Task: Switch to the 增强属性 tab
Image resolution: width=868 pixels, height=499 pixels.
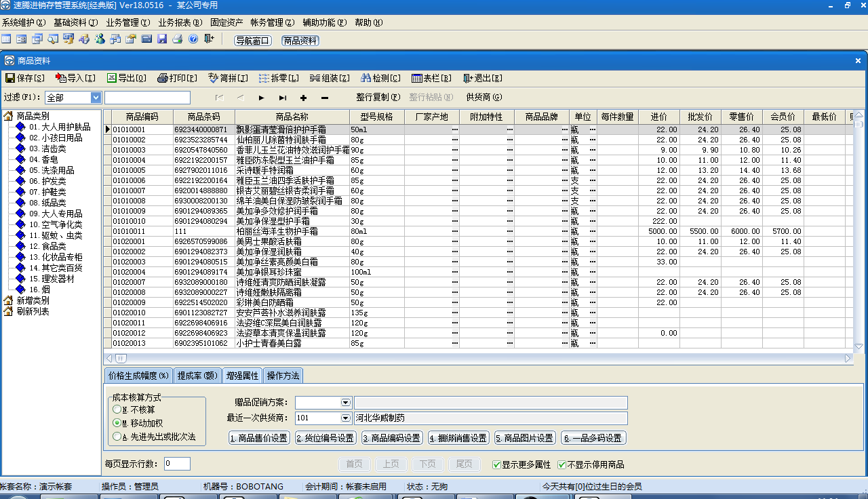Action: pos(242,375)
